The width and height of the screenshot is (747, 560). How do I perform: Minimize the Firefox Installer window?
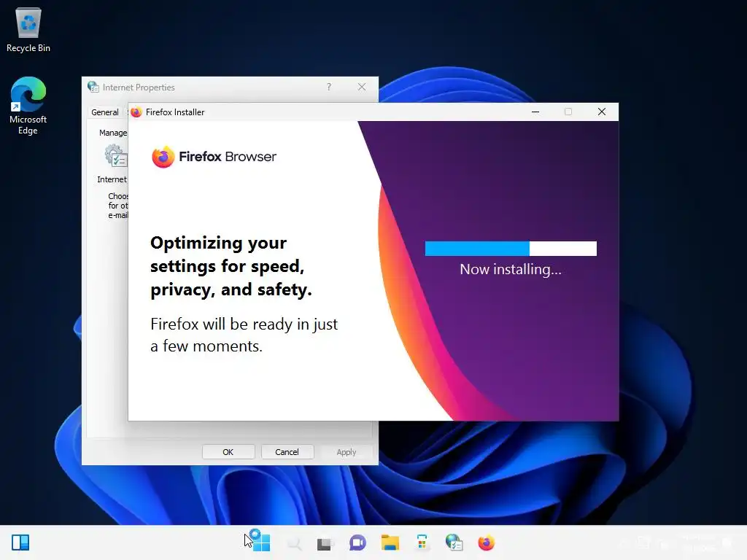click(535, 112)
